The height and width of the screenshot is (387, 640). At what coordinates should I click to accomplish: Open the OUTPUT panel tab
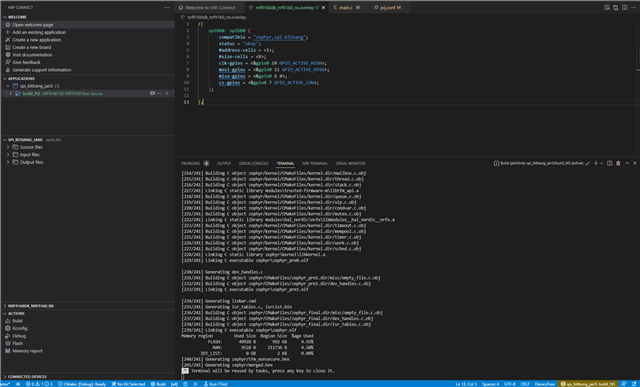[224, 163]
